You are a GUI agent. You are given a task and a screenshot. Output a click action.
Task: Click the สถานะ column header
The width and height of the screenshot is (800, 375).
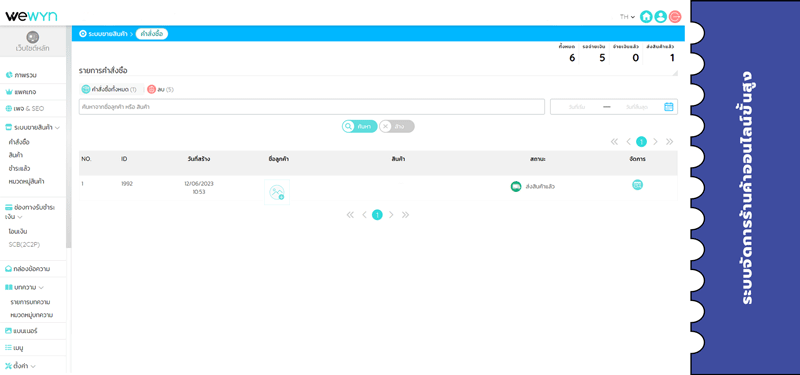tap(537, 159)
